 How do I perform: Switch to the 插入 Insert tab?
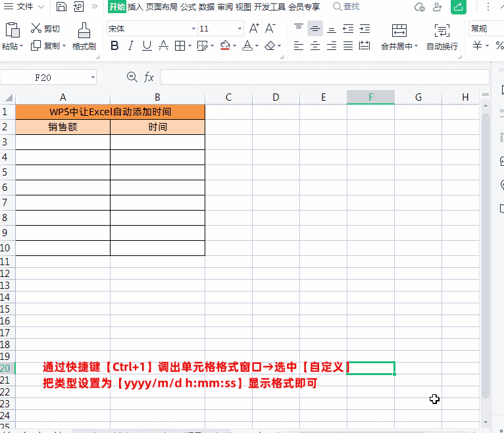(135, 7)
